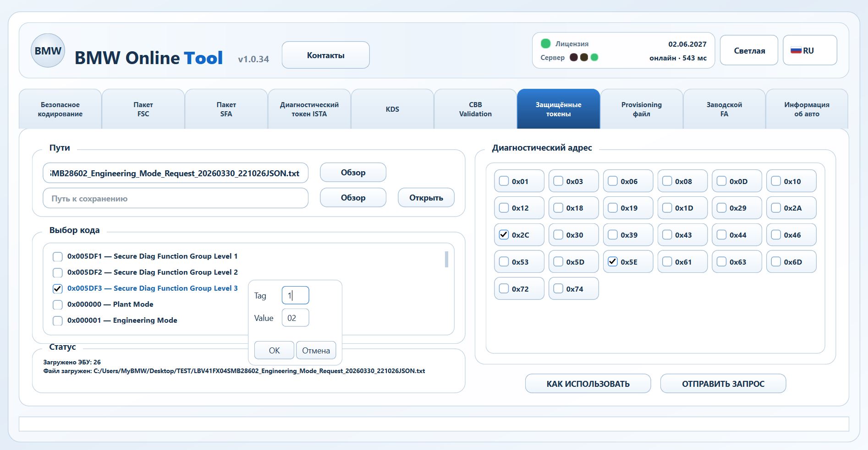868x450 pixels.
Task: Click the code list scrollbar
Action: 446,259
